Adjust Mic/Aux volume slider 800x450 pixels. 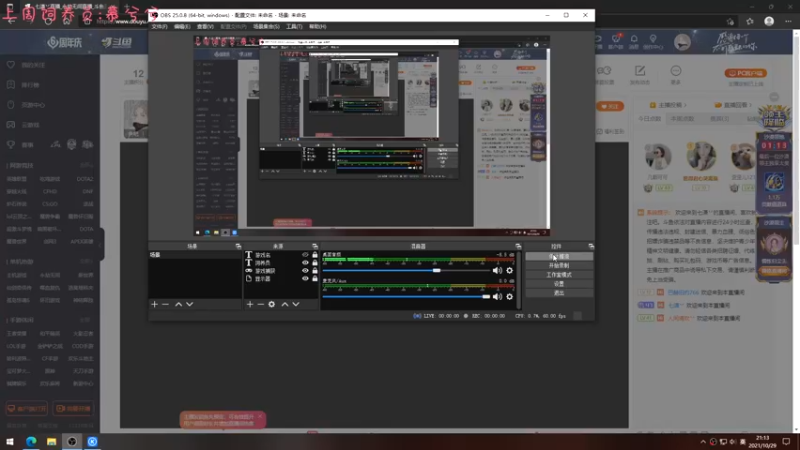[x=407, y=296]
